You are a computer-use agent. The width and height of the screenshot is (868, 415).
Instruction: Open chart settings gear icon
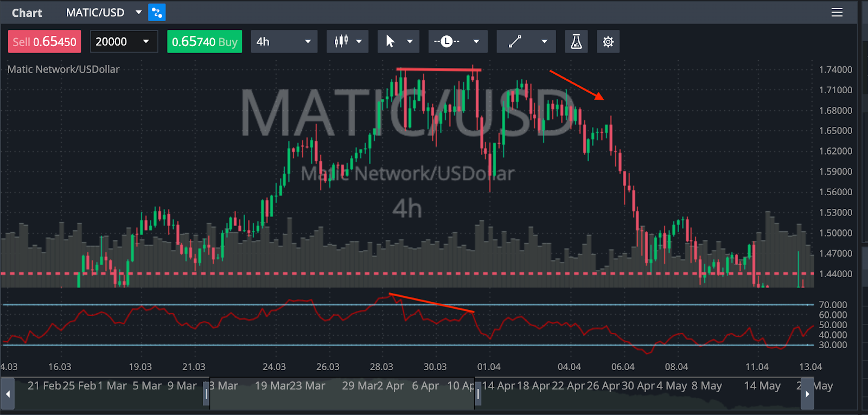608,42
